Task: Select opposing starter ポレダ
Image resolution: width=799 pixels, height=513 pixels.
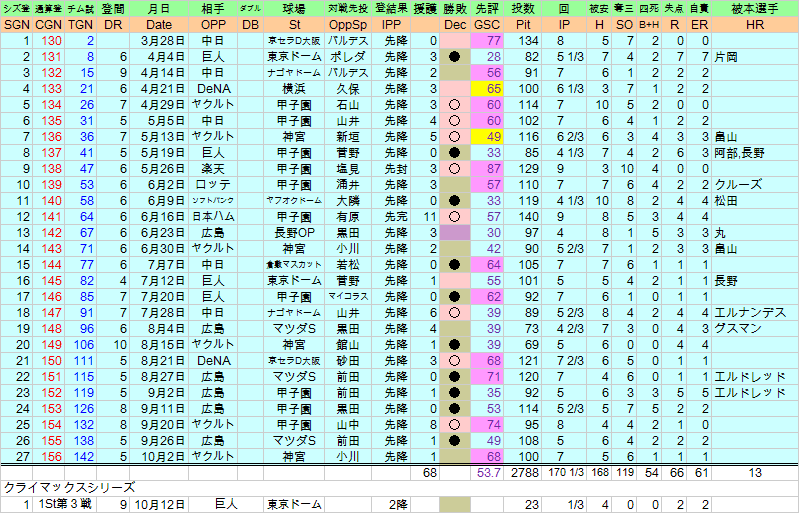Action: click(348, 57)
